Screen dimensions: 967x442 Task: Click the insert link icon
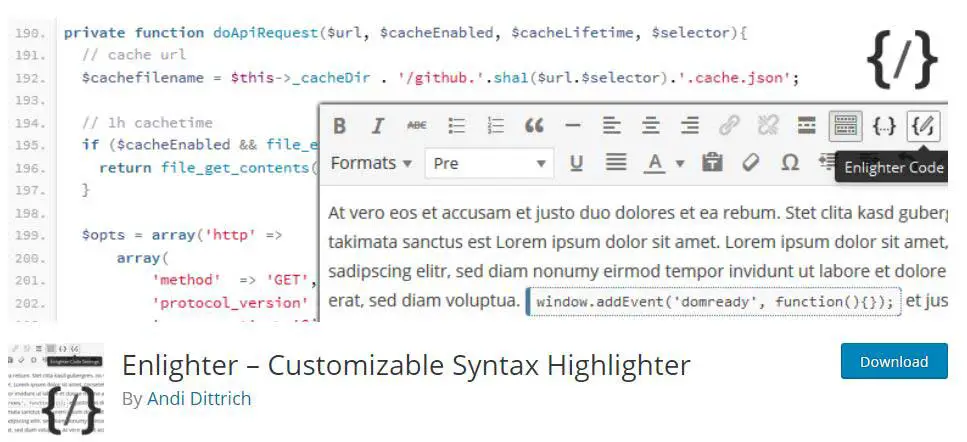click(x=729, y=126)
